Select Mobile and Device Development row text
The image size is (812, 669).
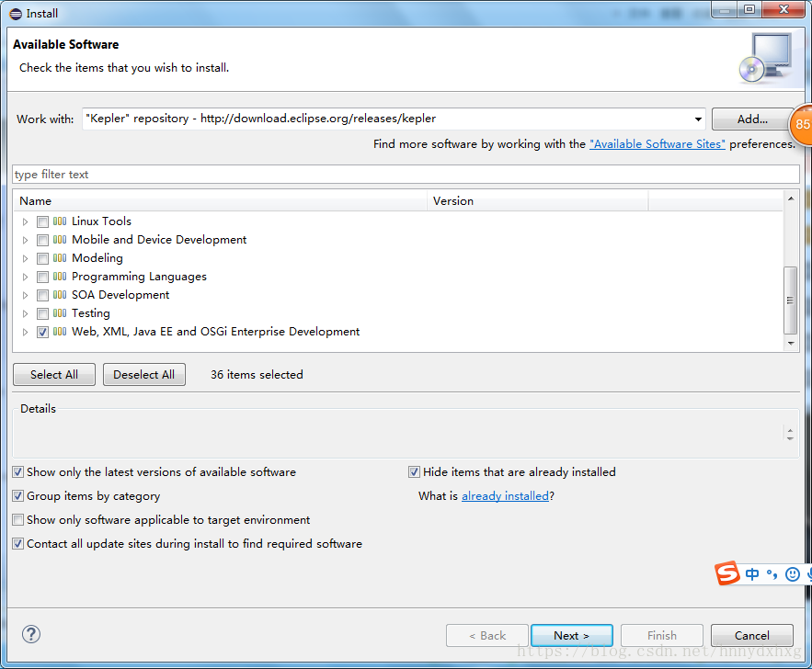click(159, 240)
